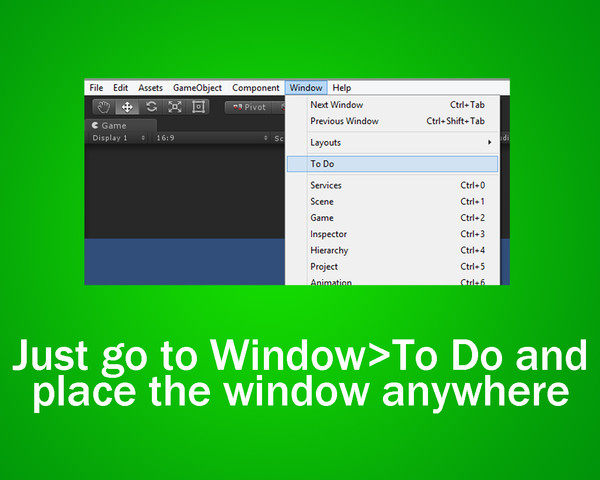Open Hierarchy from the Window menu
The width and height of the screenshot is (600, 480).
tap(393, 250)
